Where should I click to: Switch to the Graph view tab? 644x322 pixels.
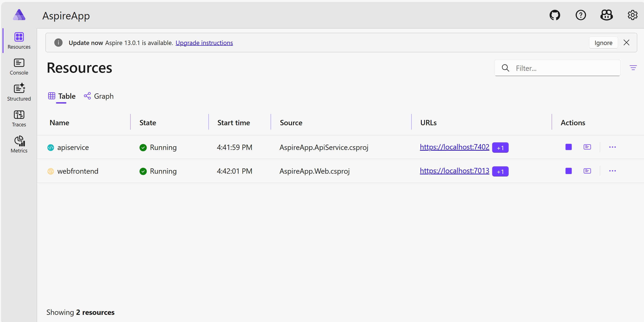tap(98, 96)
